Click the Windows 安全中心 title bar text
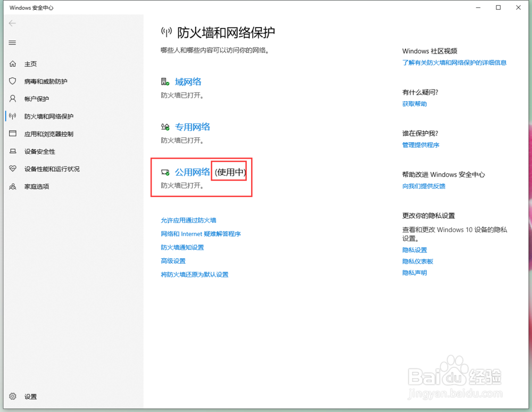Image resolution: width=532 pixels, height=412 pixels. 31,7
